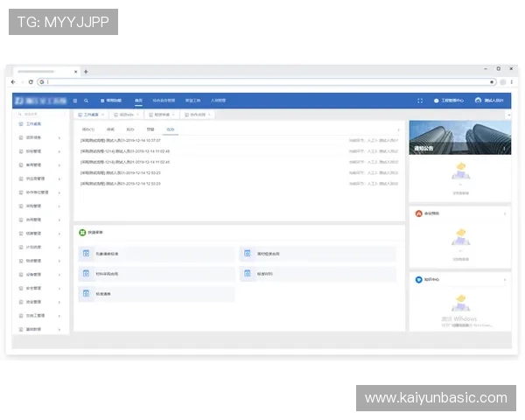Open the user avatar icon at header right
This screenshot has height=420, width=525.
478,101
